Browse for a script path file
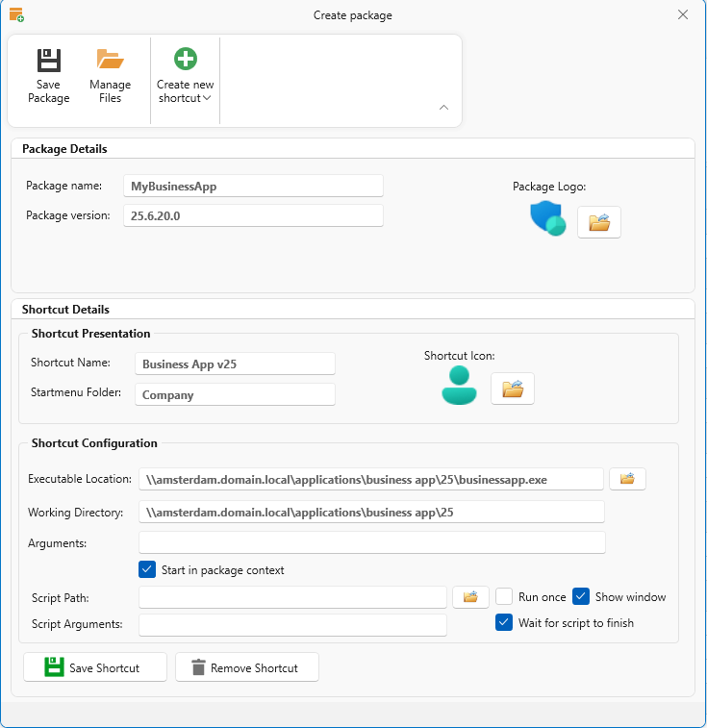This screenshot has height=728, width=707. pos(470,597)
